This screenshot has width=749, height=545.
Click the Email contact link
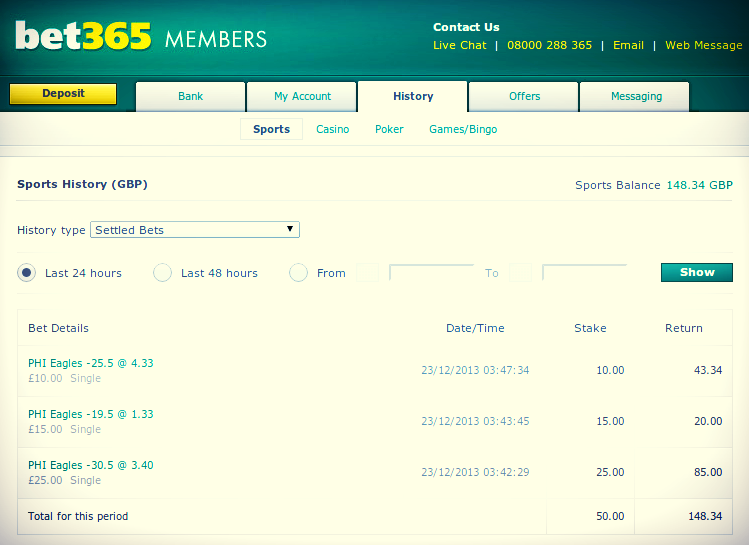[628, 45]
